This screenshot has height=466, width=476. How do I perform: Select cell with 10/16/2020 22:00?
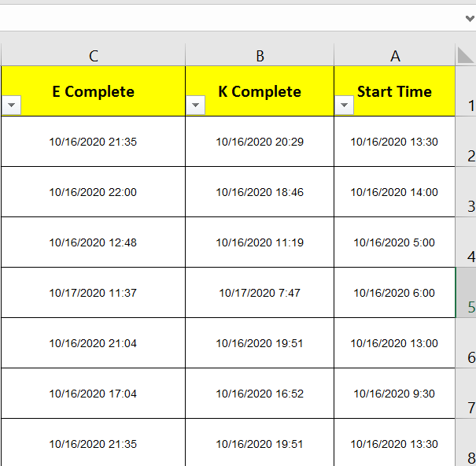(93, 192)
